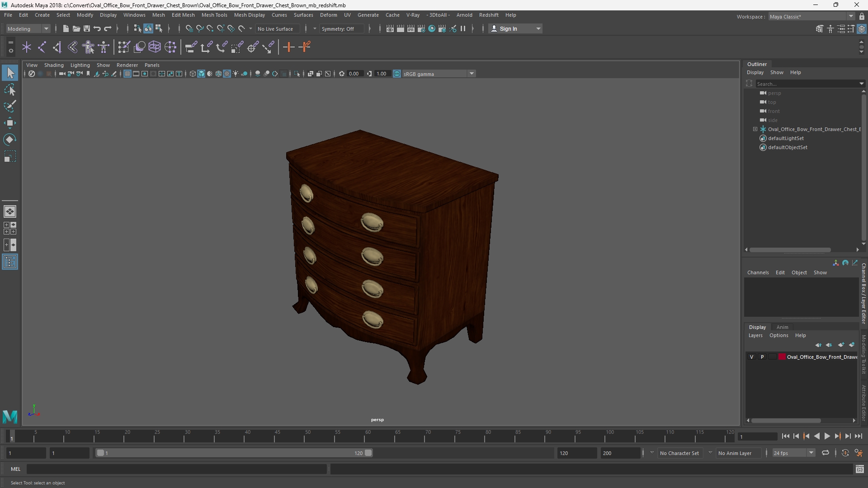868x488 pixels.
Task: Open the Workspace Maya Classic dropdown
Action: pos(811,16)
